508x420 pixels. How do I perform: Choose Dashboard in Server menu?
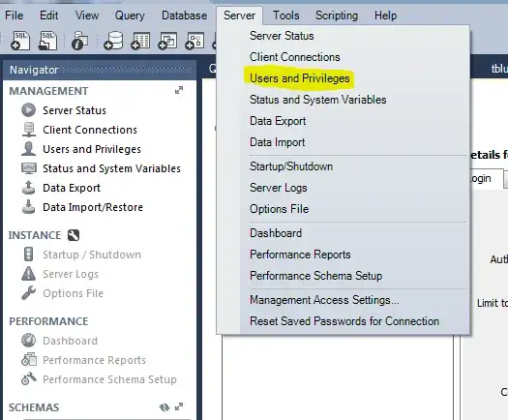click(276, 233)
